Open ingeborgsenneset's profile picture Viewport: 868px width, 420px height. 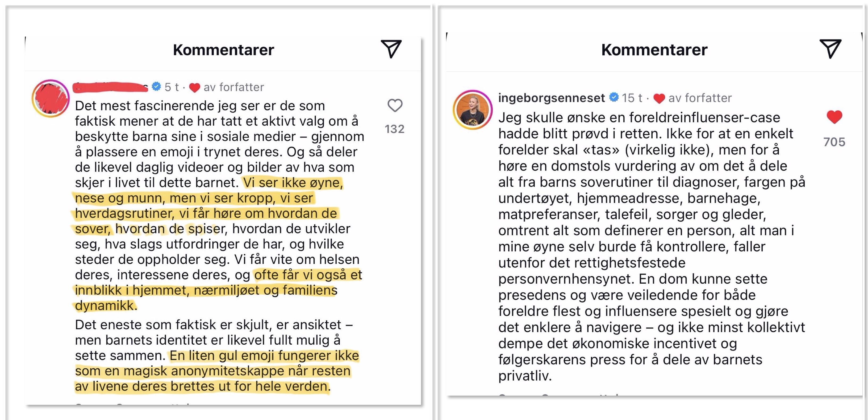472,110
